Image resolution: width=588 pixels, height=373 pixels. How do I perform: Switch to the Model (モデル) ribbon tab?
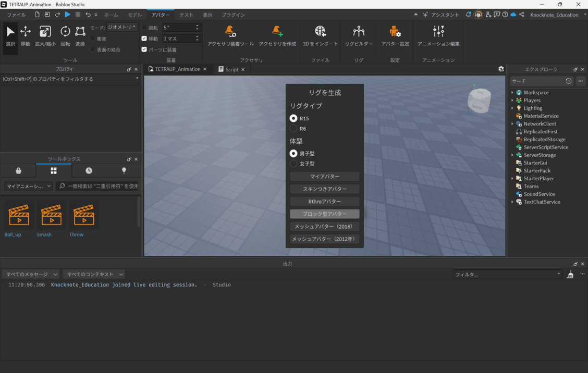coord(135,15)
